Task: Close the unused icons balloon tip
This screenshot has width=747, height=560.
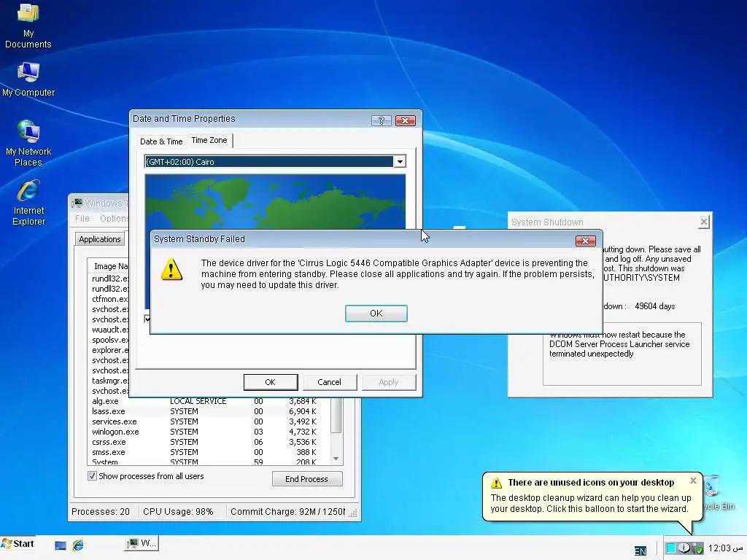Action: click(693, 481)
